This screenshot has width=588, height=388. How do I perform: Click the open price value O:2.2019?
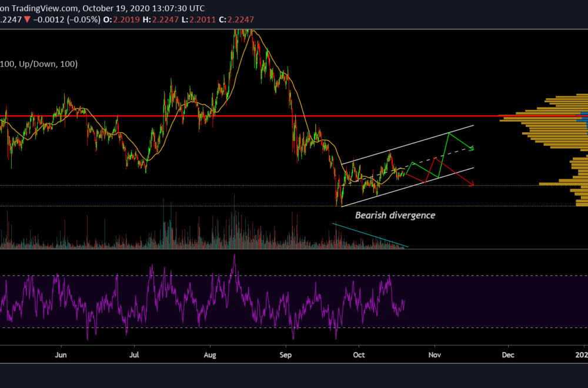(x=121, y=19)
